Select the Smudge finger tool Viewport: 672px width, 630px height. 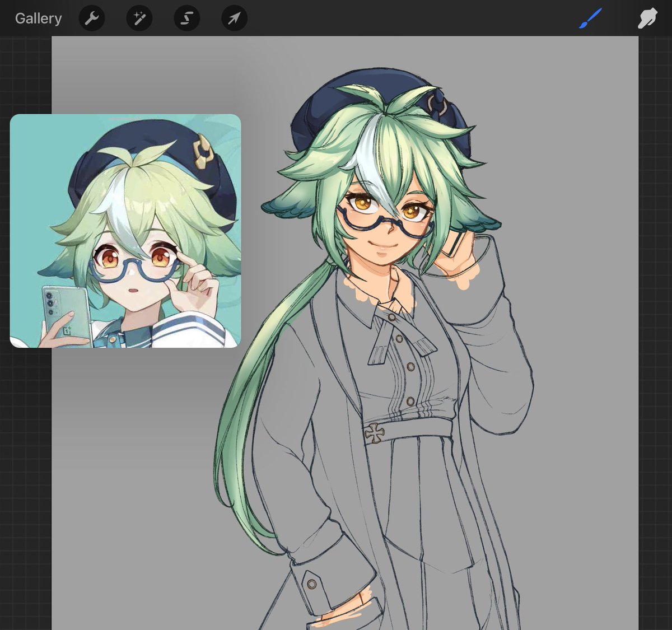(x=647, y=18)
